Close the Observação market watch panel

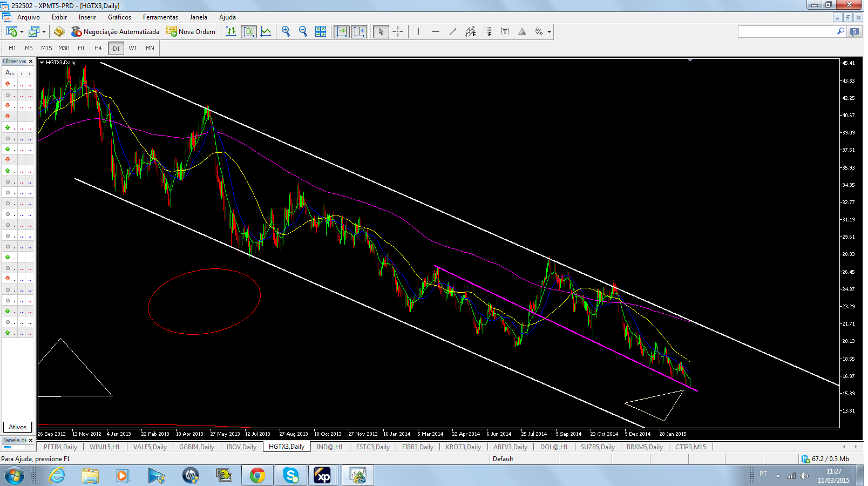tap(31, 62)
